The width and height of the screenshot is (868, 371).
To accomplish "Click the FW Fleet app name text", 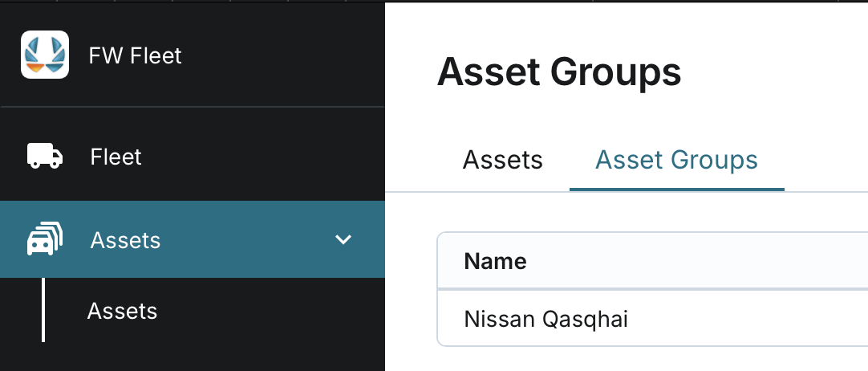I will point(136,55).
